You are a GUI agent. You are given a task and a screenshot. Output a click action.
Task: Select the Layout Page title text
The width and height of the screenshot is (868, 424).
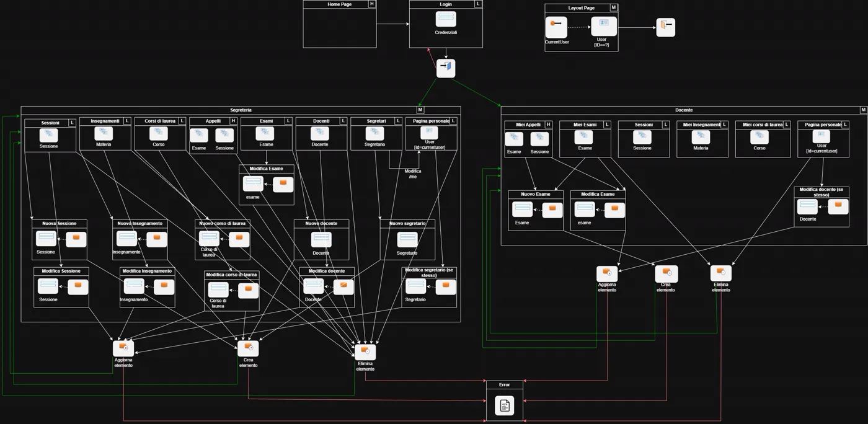[582, 8]
